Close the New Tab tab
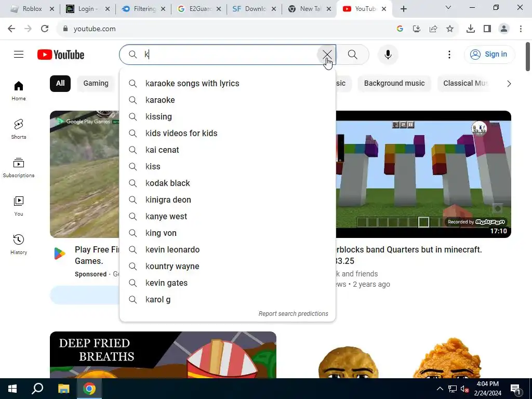532x399 pixels. [x=329, y=9]
